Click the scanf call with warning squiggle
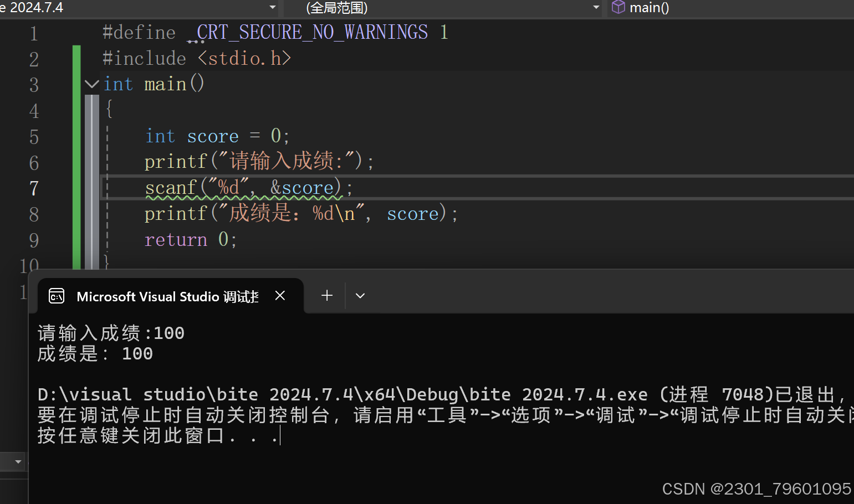Image resolution: width=854 pixels, height=504 pixels. coord(248,188)
